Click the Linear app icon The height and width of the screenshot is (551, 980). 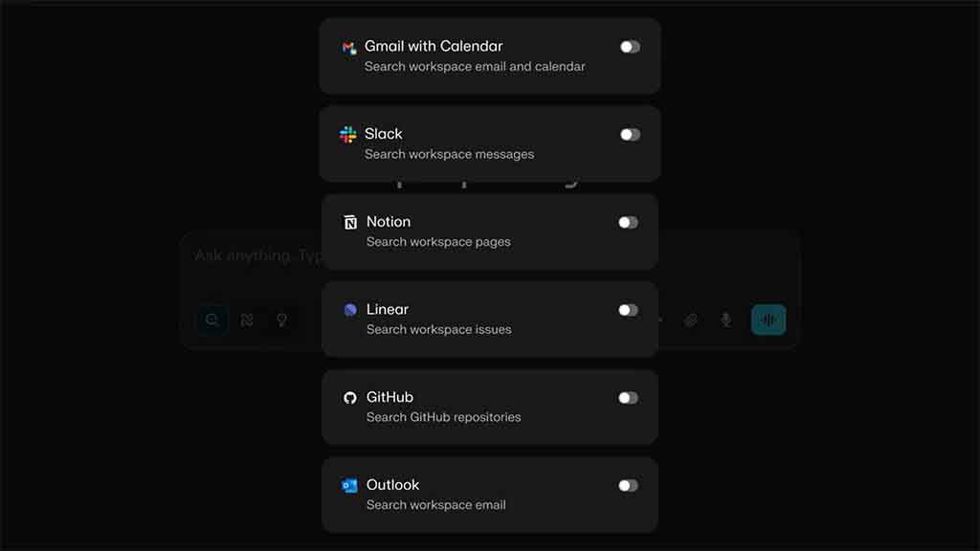[350, 309]
